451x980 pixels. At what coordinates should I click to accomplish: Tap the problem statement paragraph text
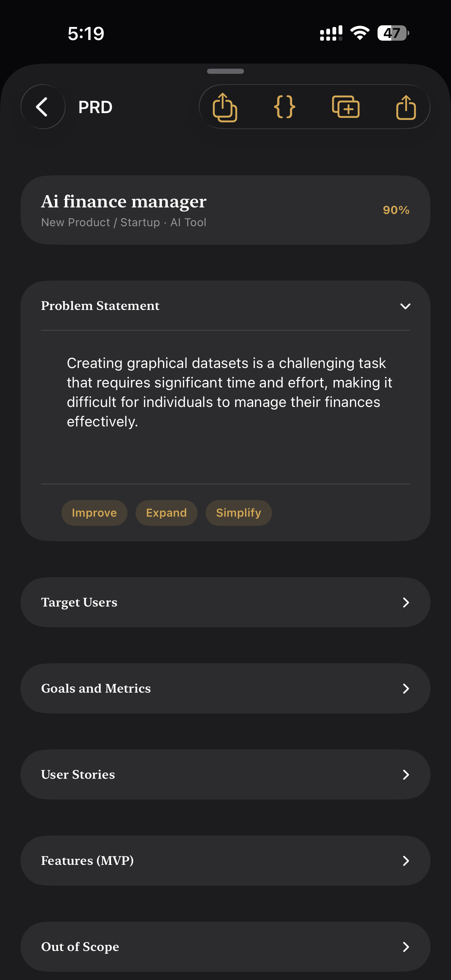(228, 392)
